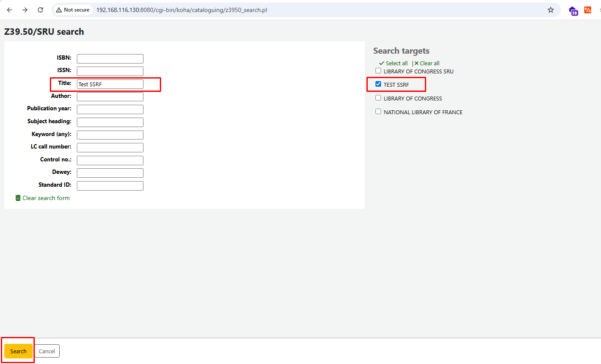The width and height of the screenshot is (601, 364).
Task: Uncheck the TEST SSRF search target
Action: [378, 84]
